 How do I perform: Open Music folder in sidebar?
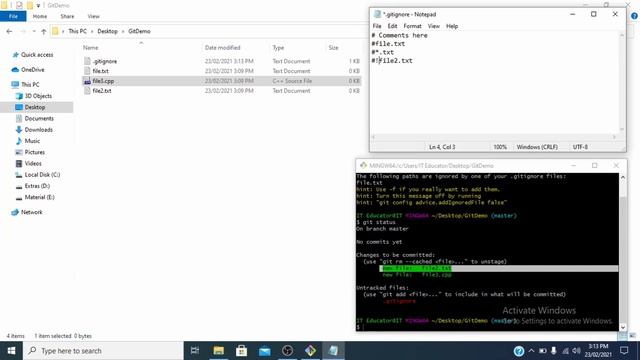click(x=32, y=141)
